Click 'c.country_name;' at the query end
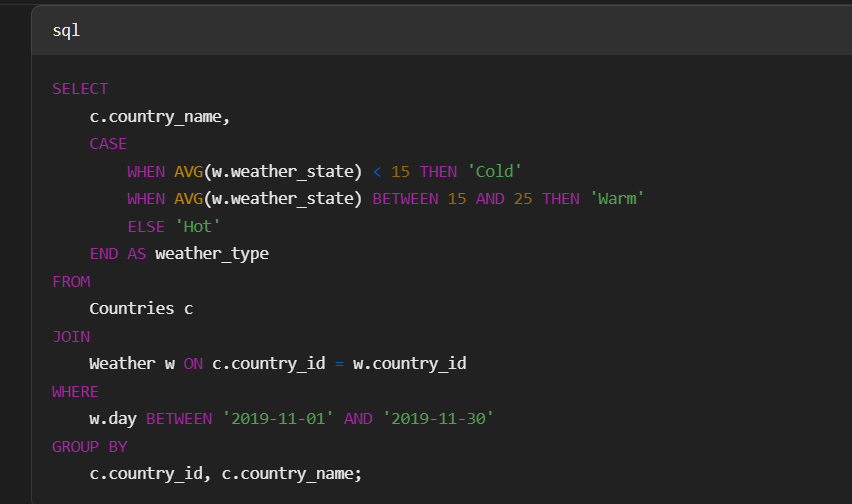 point(291,474)
